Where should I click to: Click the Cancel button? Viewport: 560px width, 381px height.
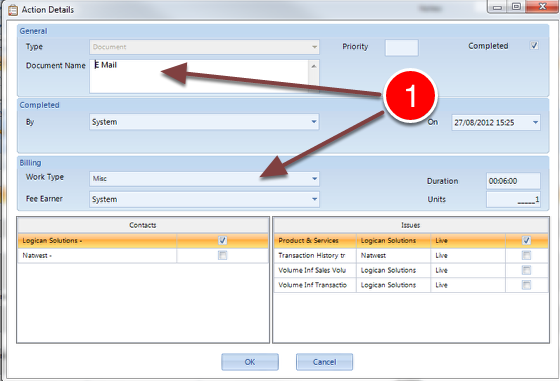click(324, 362)
